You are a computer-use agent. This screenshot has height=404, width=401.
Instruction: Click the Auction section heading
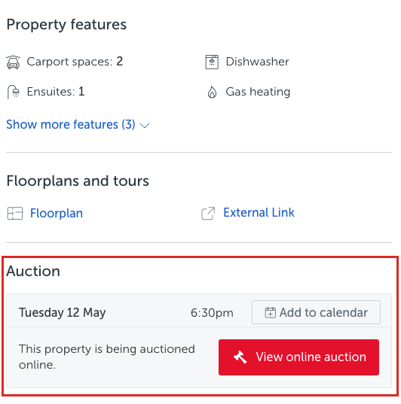[x=33, y=271]
